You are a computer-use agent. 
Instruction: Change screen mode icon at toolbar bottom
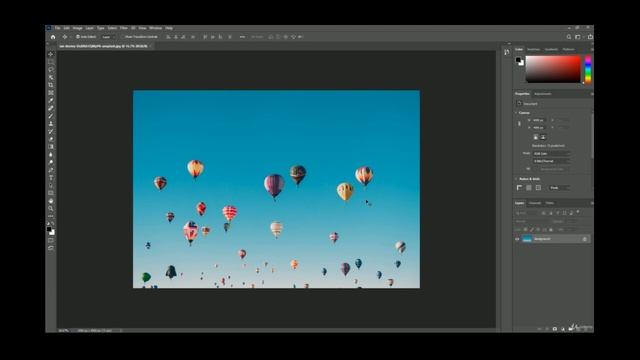pos(51,248)
